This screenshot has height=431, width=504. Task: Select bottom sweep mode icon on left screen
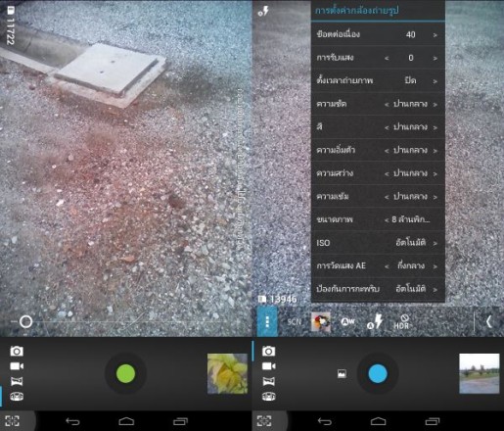[x=17, y=397]
